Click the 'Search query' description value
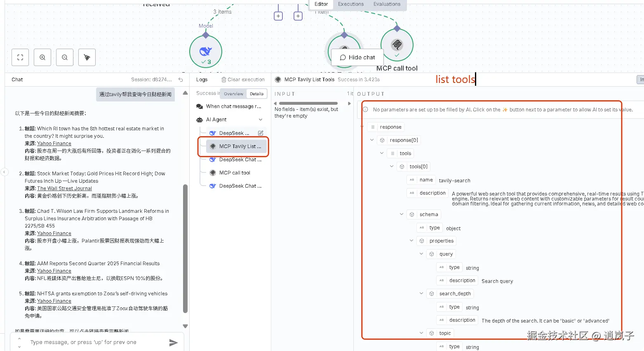This screenshot has height=351, width=644. (497, 281)
